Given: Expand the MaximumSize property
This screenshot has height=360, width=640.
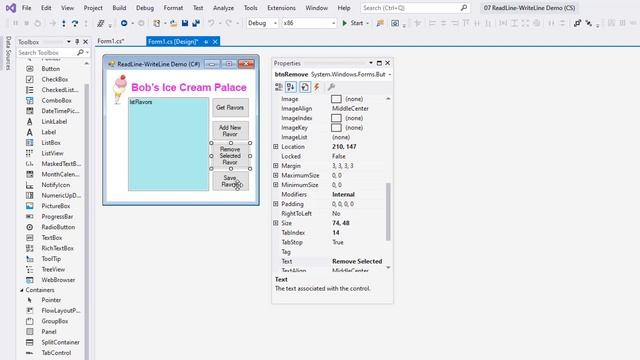Looking at the screenshot, I should pos(276,175).
